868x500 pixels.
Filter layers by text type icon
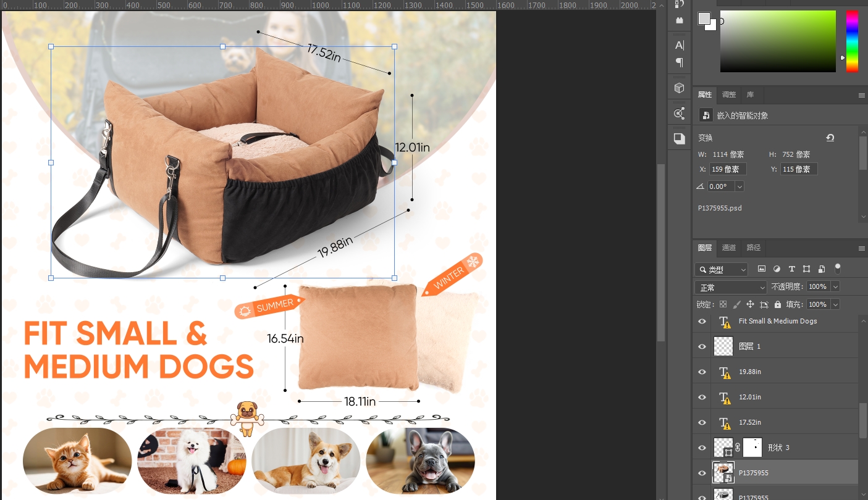[x=791, y=269]
